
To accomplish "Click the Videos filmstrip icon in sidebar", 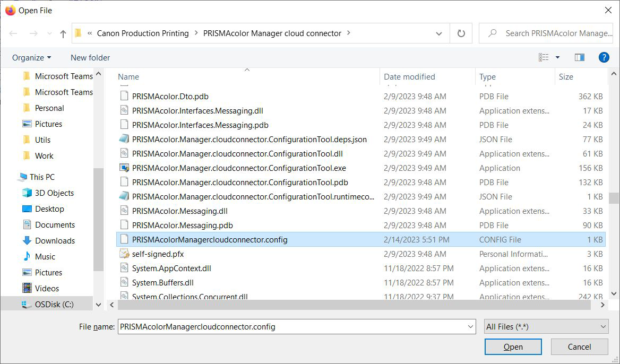I will (x=27, y=289).
